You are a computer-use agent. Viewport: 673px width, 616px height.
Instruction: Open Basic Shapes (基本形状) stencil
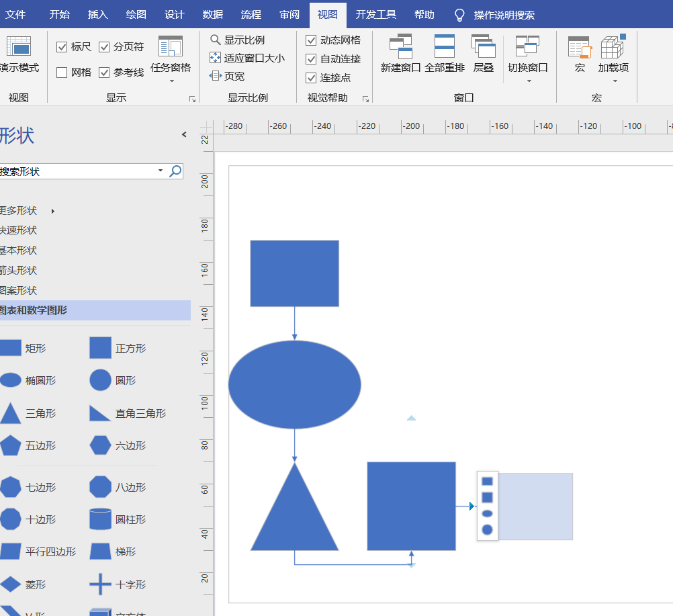pos(18,251)
